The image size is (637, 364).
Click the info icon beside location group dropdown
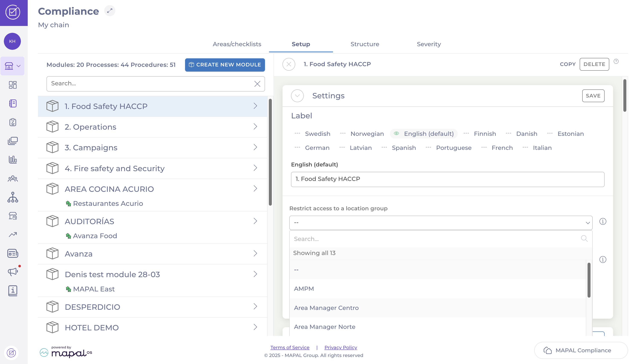602,222
